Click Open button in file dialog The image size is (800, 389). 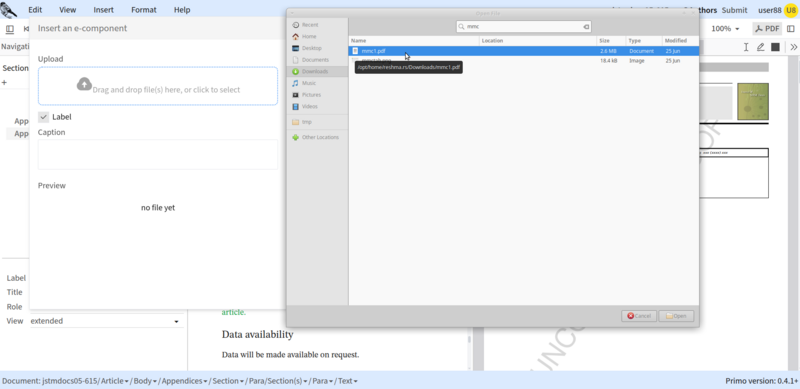coord(676,316)
